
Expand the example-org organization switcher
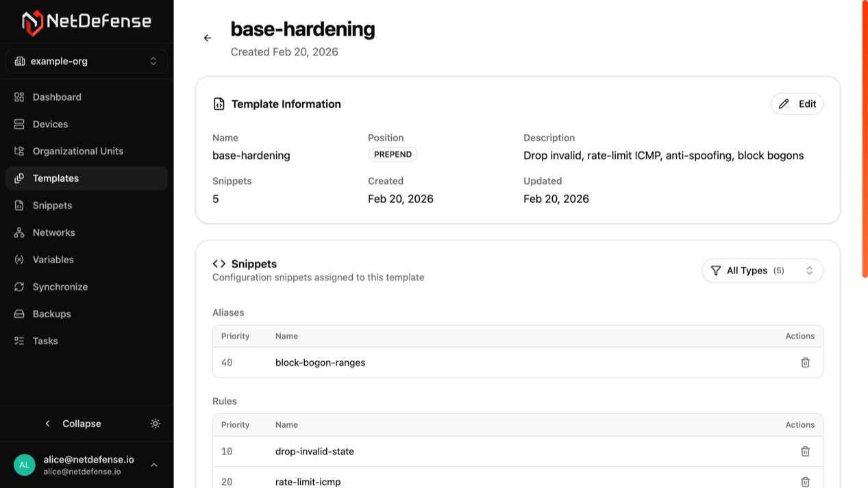pyautogui.click(x=86, y=61)
